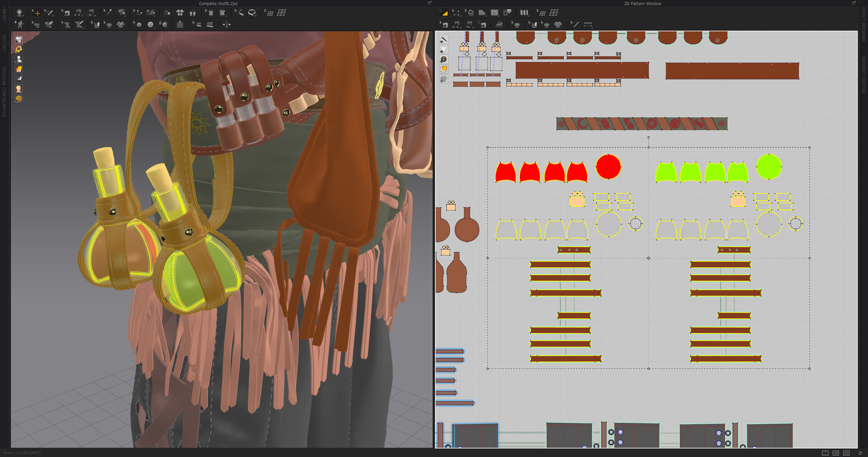The height and width of the screenshot is (457, 868).
Task: Click the Simulate arrow icon in 3D toolbar
Action: [x=19, y=13]
